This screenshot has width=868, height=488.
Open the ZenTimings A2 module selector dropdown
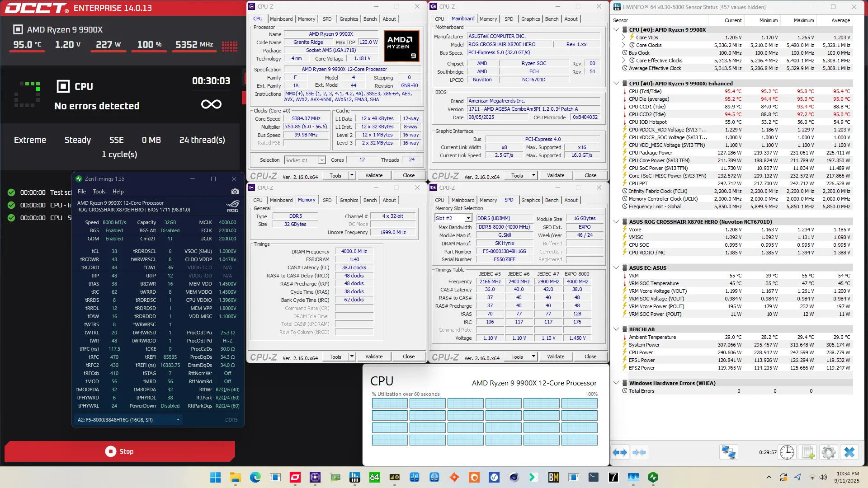[178, 420]
